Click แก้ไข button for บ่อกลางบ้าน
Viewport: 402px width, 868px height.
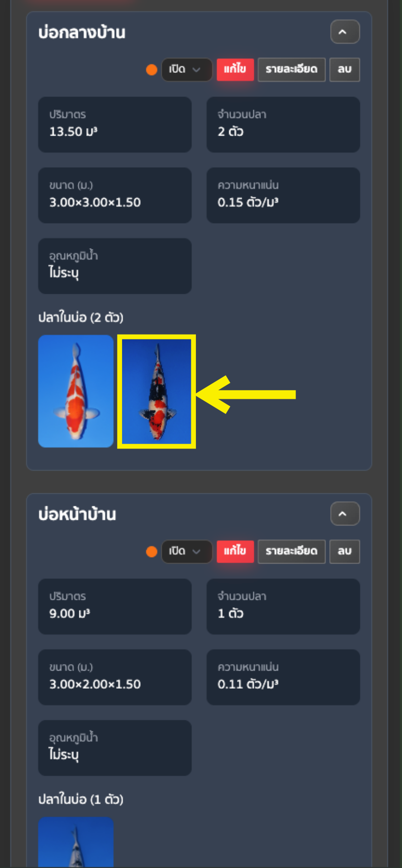click(235, 69)
